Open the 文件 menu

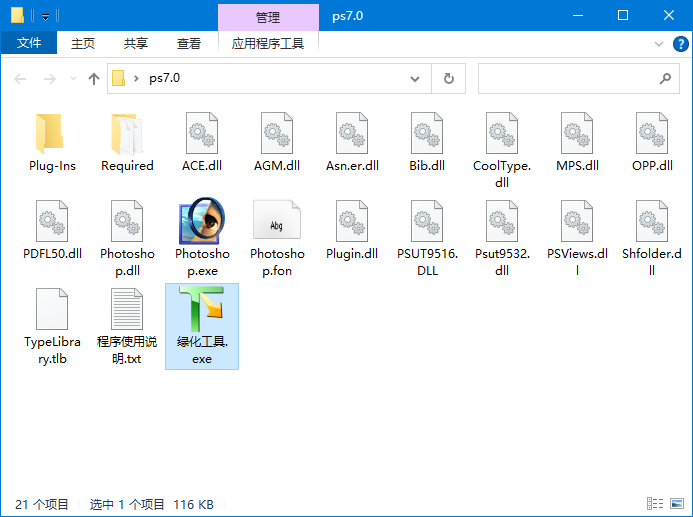[29, 43]
